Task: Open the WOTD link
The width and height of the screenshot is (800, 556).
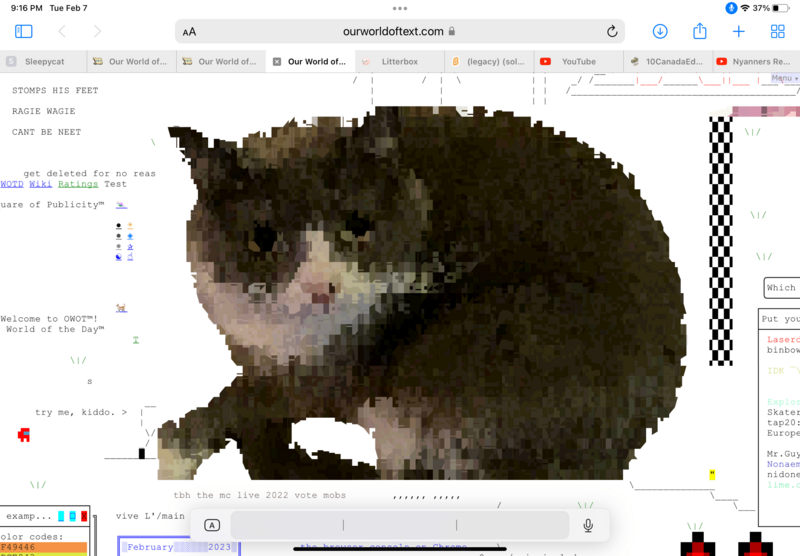Action: [11, 184]
